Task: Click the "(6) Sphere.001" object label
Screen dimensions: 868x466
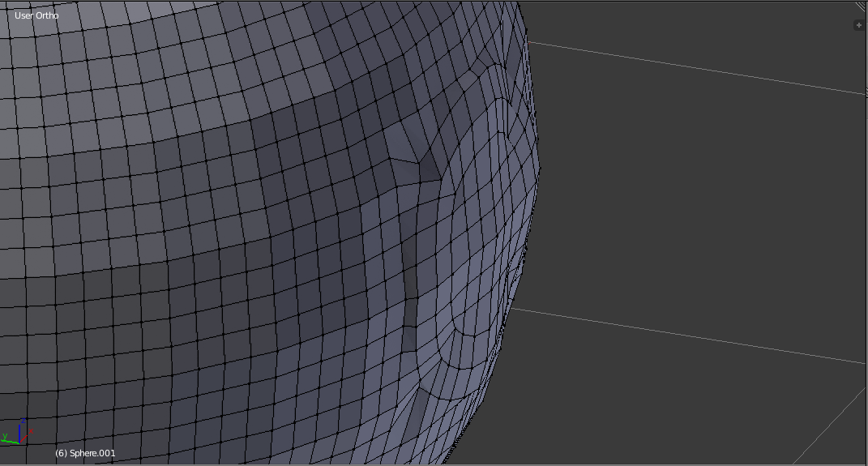Action: tap(85, 453)
